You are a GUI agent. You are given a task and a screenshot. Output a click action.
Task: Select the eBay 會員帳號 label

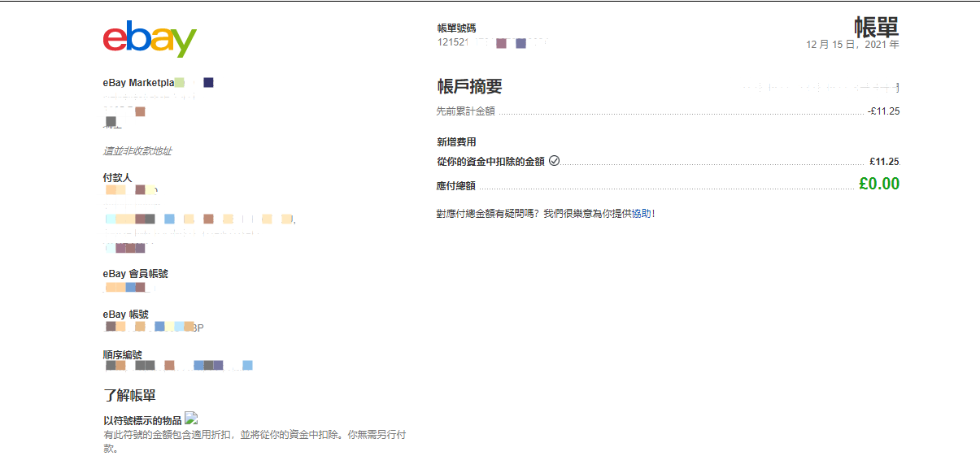point(136,274)
